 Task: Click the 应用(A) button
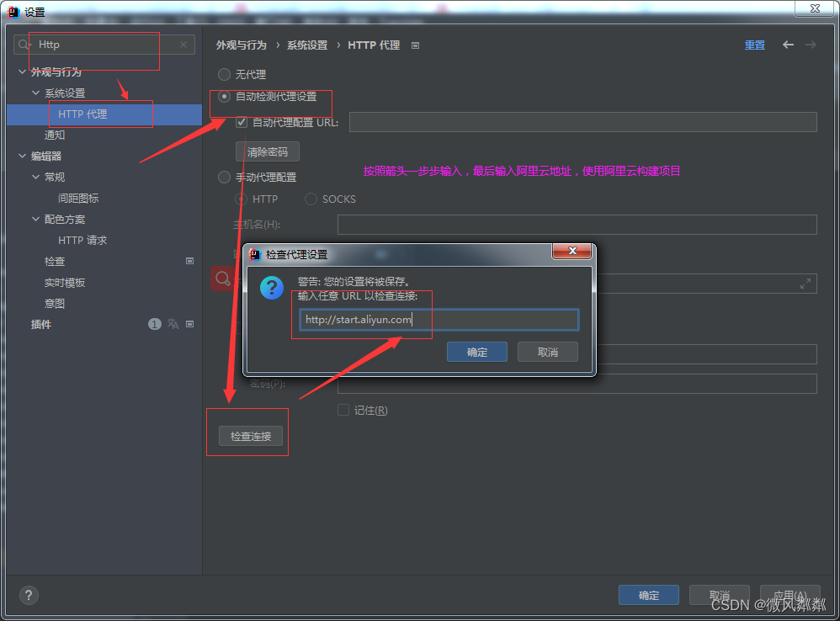(x=790, y=595)
